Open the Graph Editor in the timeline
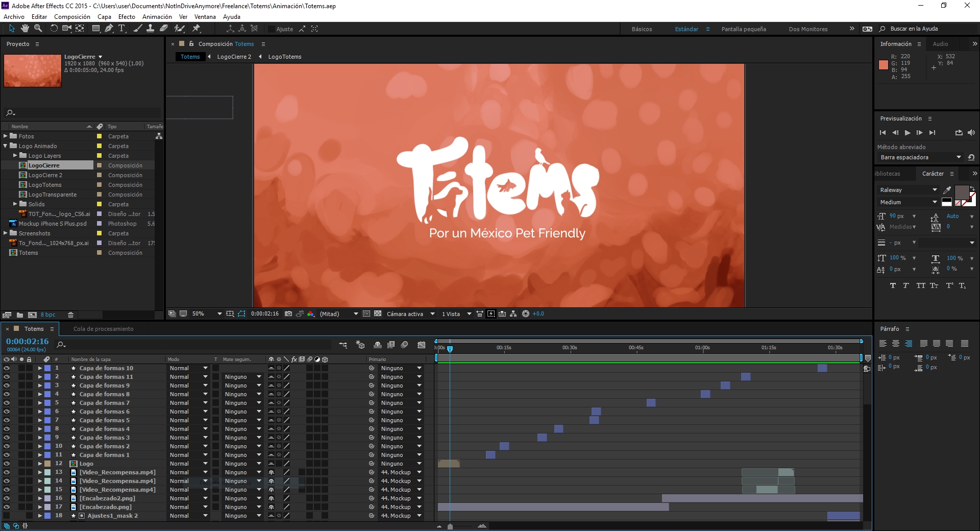The width and height of the screenshot is (980, 531). point(421,345)
